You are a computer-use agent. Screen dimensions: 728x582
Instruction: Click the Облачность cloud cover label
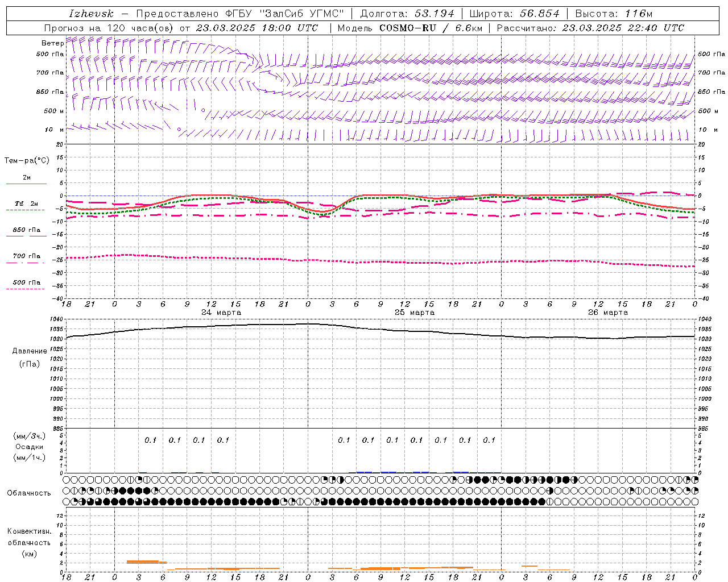29,493
